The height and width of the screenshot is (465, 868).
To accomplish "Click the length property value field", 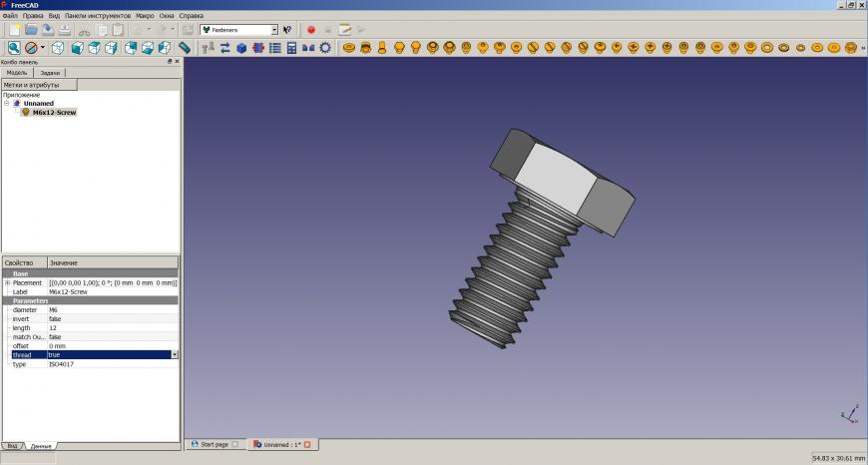I will 110,327.
